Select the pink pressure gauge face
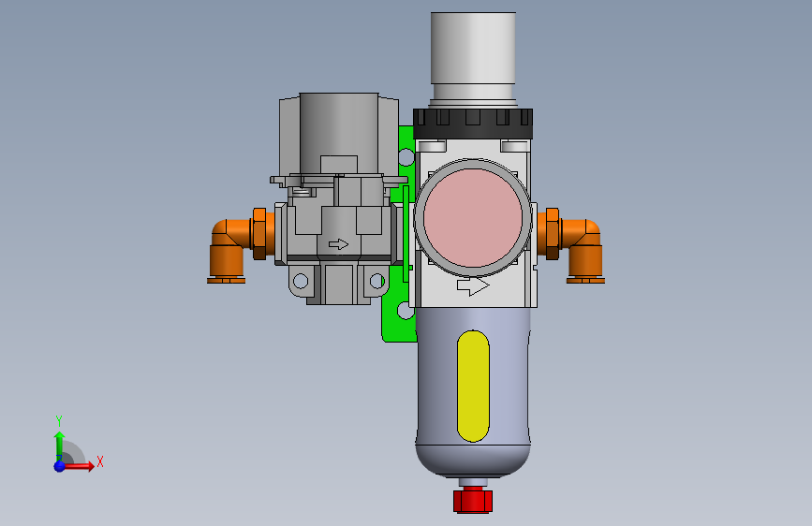The image size is (812, 526). coord(473,217)
